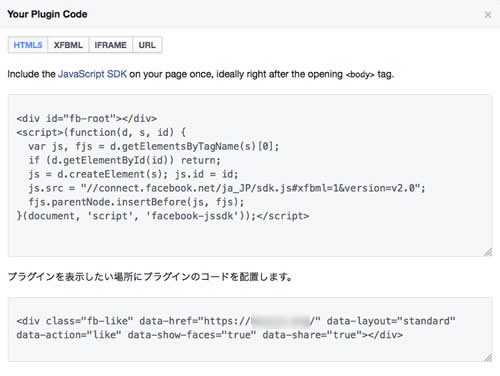Click the '<body>' tag text in instructions
Image resolution: width=500 pixels, height=376 pixels.
click(360, 75)
